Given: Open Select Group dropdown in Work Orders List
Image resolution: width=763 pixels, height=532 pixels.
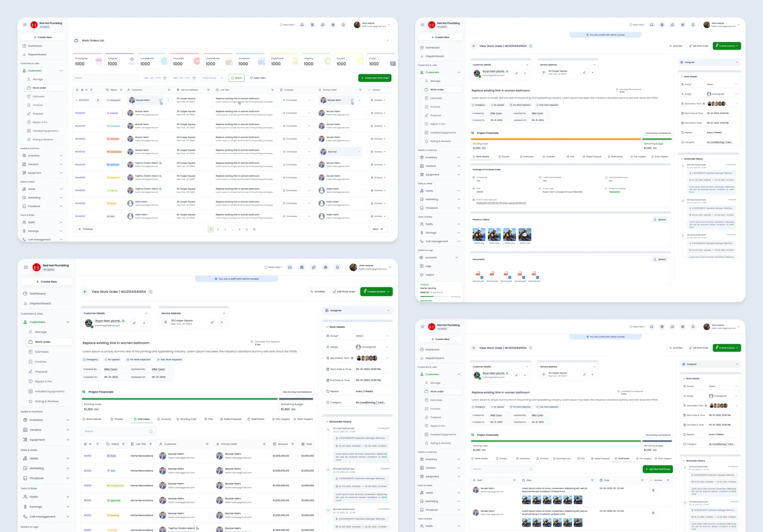Looking at the screenshot, I should point(213,78).
